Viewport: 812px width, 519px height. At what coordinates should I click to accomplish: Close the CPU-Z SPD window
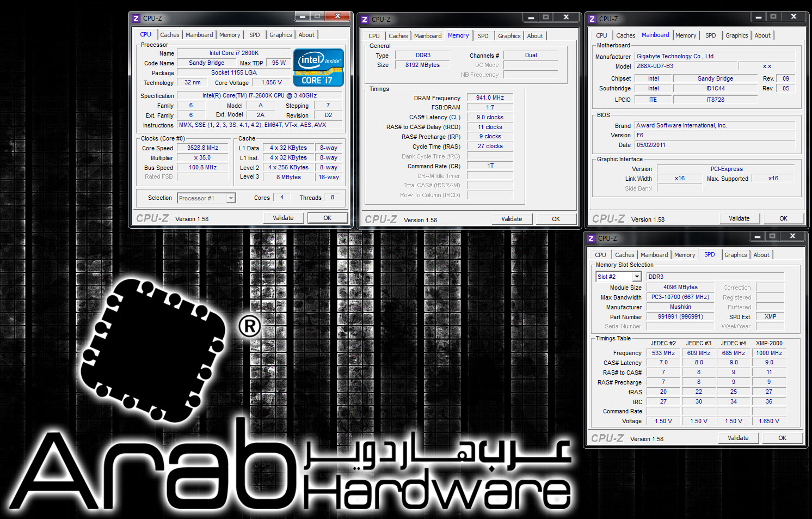(793, 236)
